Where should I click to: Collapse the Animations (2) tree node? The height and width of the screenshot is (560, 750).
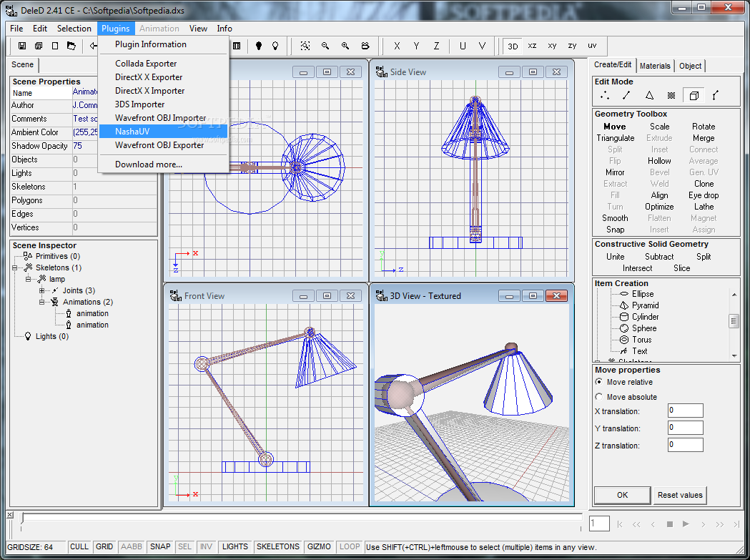41,302
